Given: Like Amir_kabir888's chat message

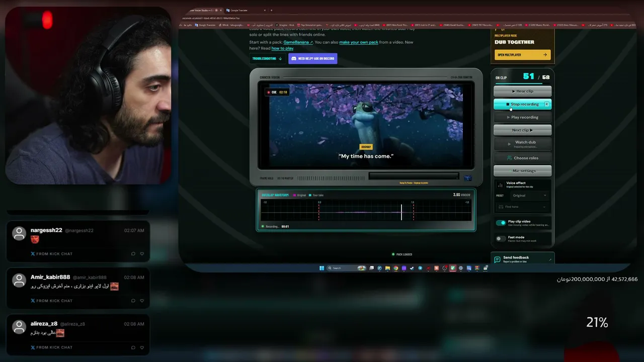Looking at the screenshot, I should [142, 301].
